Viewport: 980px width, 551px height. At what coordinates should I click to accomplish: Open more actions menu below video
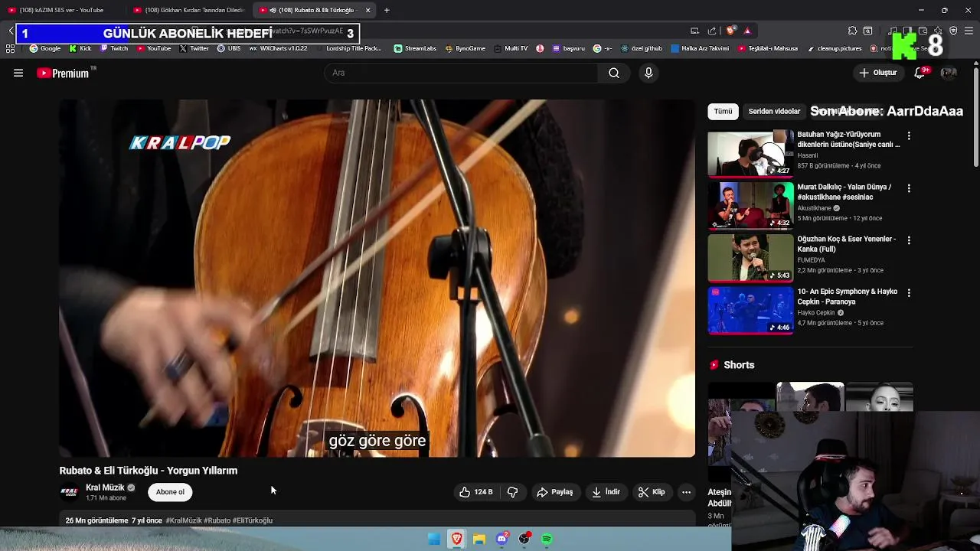(687, 492)
